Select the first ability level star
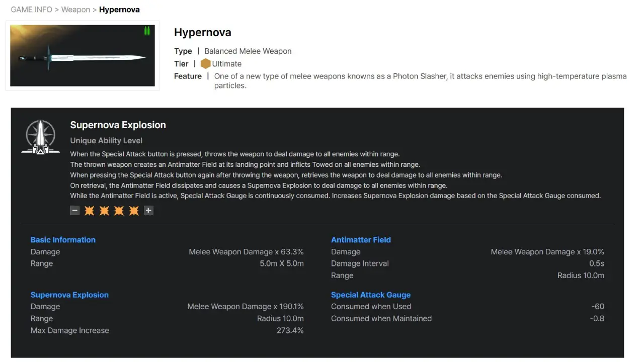This screenshot has width=644, height=362. tap(89, 210)
